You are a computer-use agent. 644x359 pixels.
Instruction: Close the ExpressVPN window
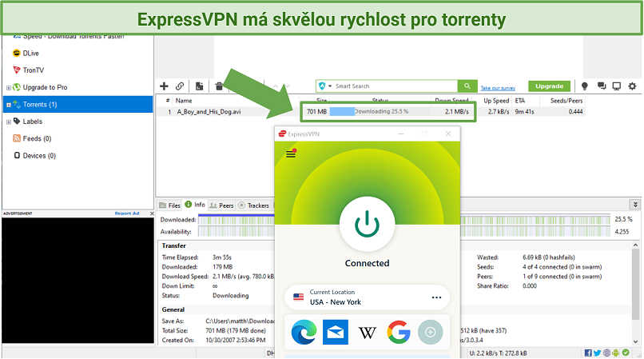coord(448,134)
